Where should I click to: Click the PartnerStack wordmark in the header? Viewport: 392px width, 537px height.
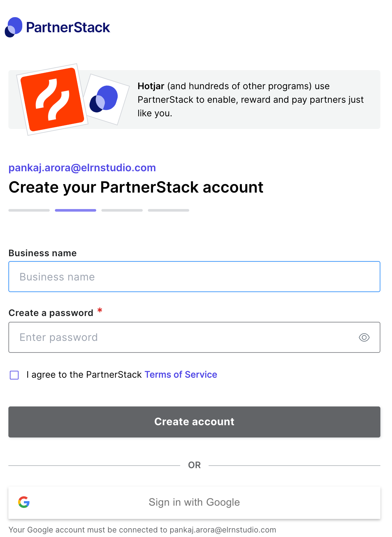[68, 27]
